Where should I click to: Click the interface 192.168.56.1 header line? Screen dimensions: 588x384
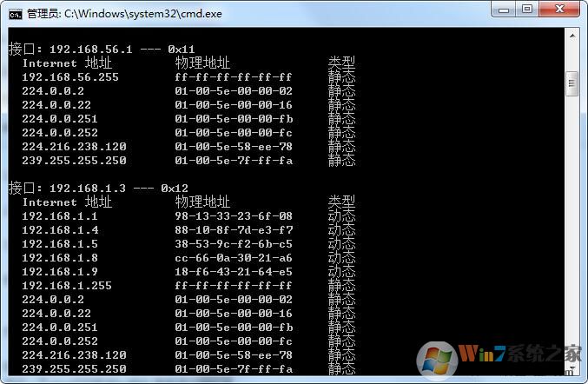[x=98, y=49]
